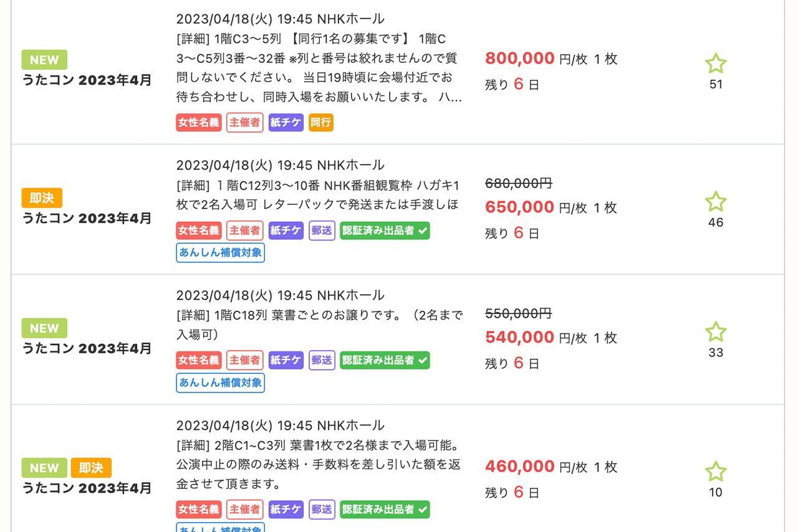Click the 認証済み出品者 verified seller checkmark badge
This screenshot has height=532, width=798.
385,230
